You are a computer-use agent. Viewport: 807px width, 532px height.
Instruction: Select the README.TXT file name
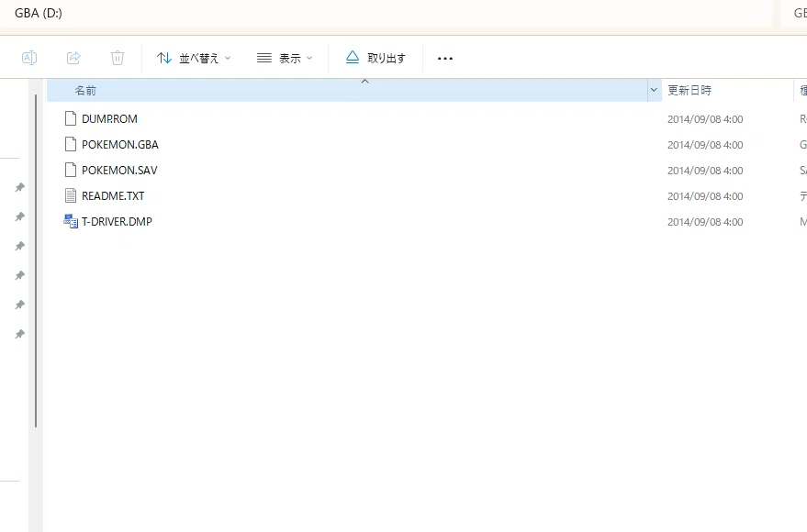113,196
